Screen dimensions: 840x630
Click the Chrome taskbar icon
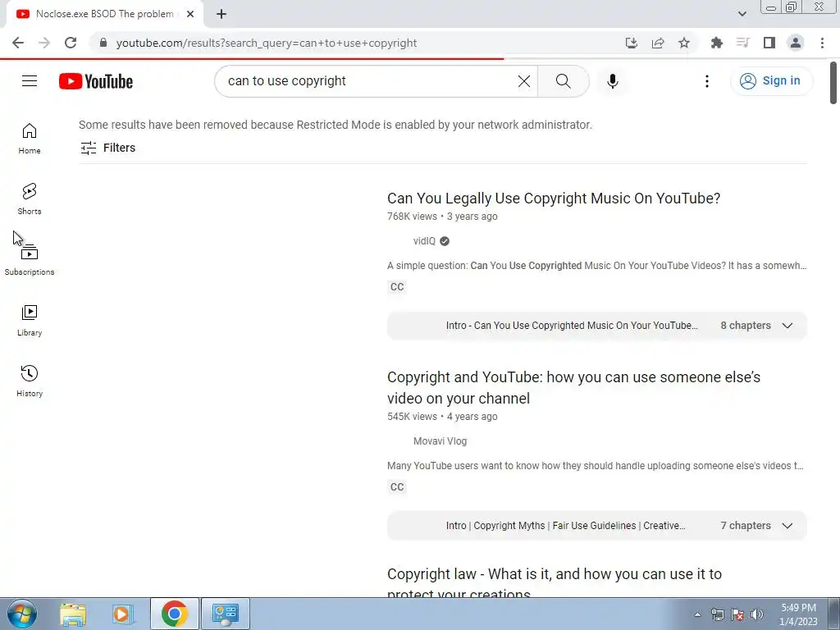(x=174, y=614)
